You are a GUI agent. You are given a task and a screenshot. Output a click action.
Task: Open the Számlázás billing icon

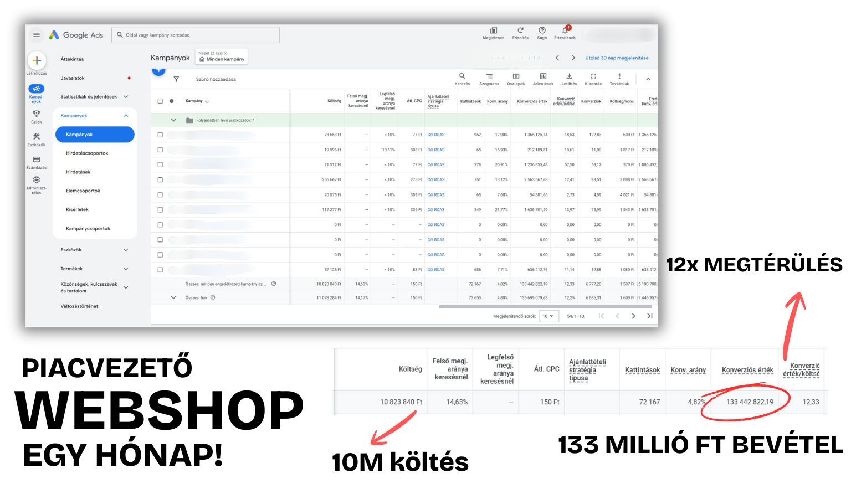pyautogui.click(x=37, y=160)
